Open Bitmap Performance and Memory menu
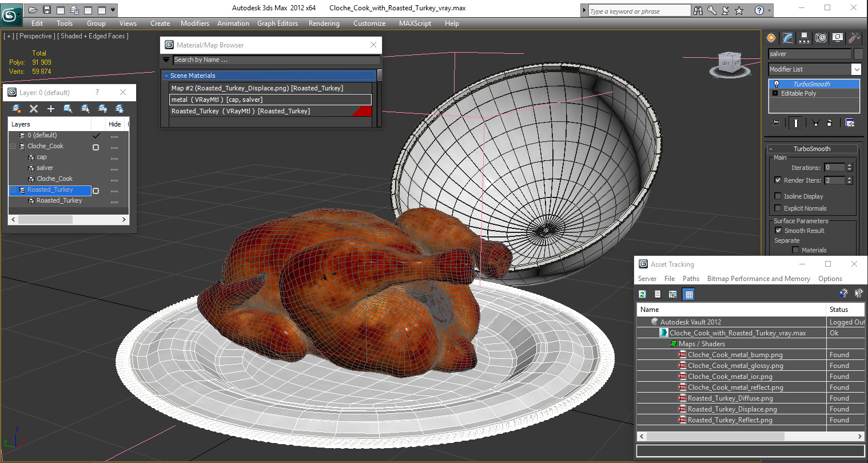 tap(758, 279)
